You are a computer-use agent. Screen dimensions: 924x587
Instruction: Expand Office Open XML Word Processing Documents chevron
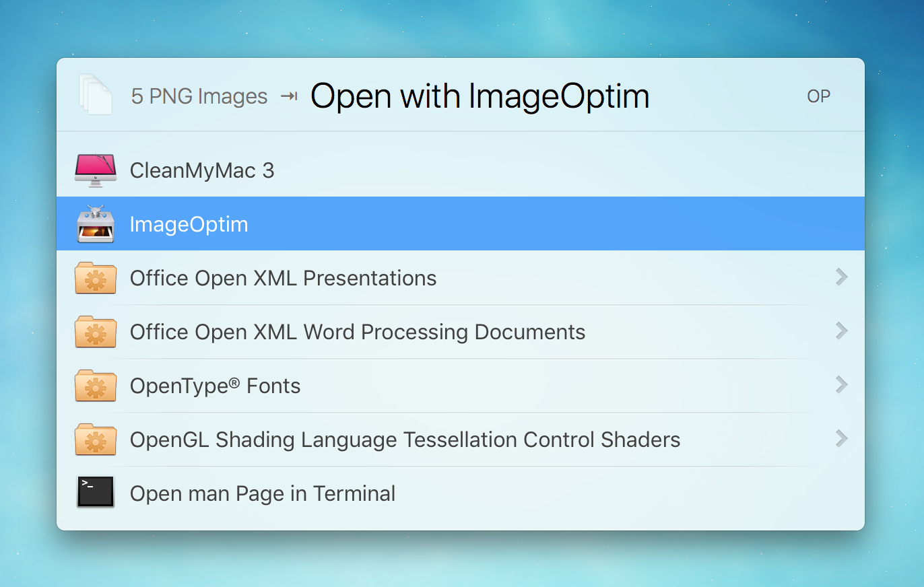click(x=841, y=331)
